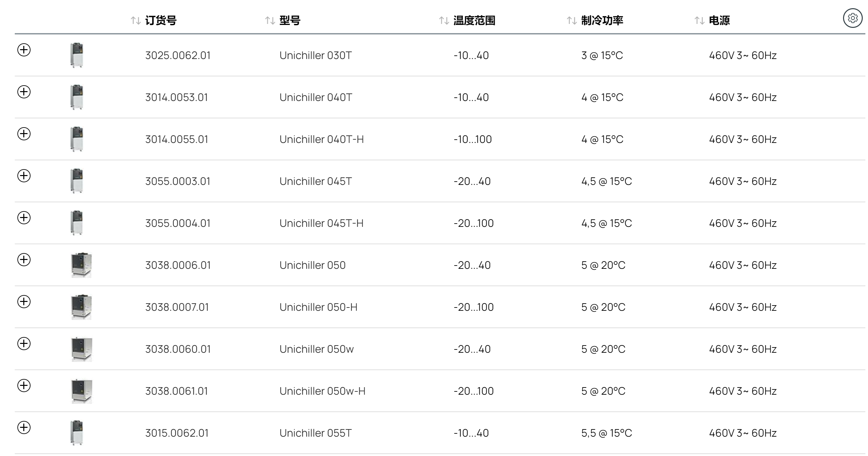Viewport: 868px width, 456px height.
Task: Click the 订货号 column header
Action: pyautogui.click(x=161, y=21)
